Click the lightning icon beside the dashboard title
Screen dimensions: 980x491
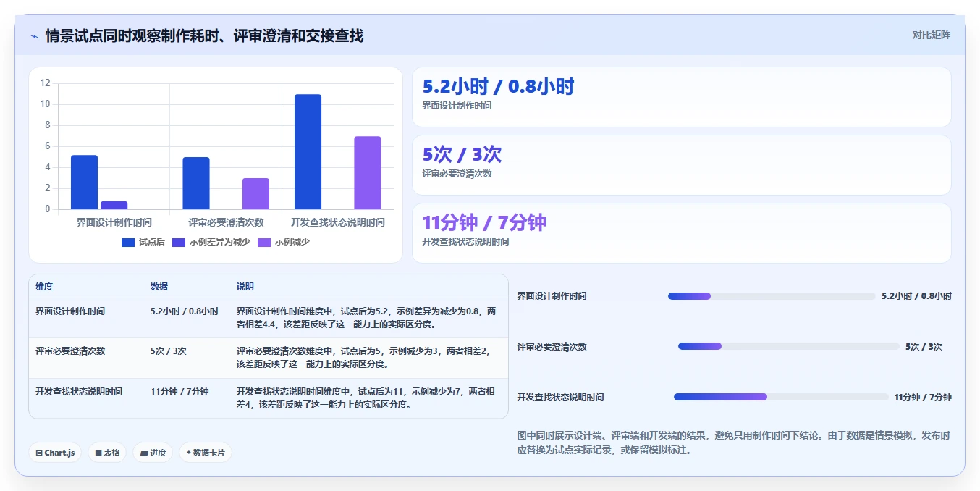coord(34,36)
